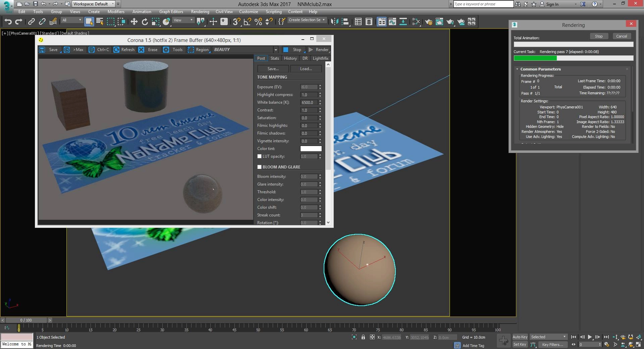Activate Select and Place tool
Image resolution: width=644 pixels, height=349 pixels.
166,22
